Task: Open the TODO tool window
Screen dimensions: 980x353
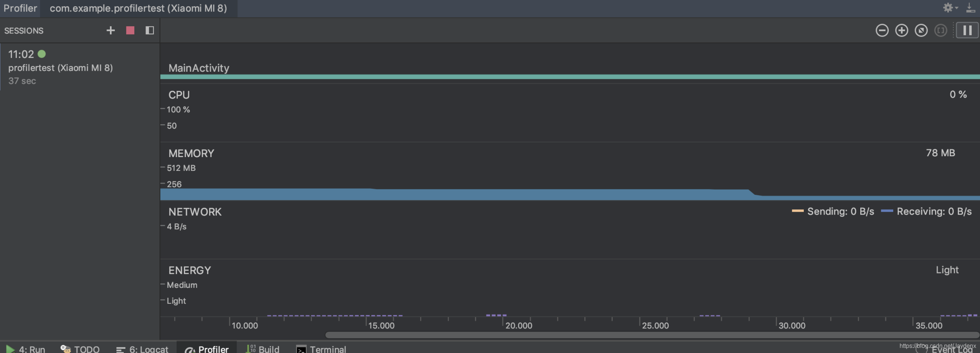Action: (80, 349)
